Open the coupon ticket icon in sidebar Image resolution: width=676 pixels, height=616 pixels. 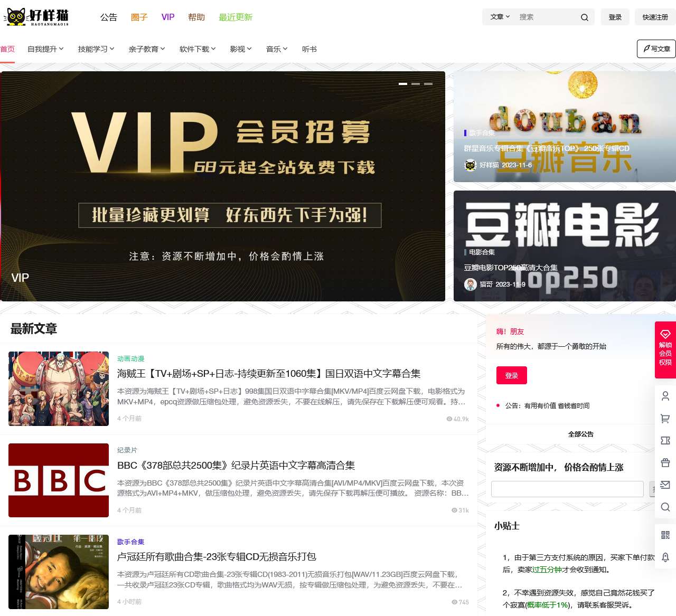(x=665, y=440)
